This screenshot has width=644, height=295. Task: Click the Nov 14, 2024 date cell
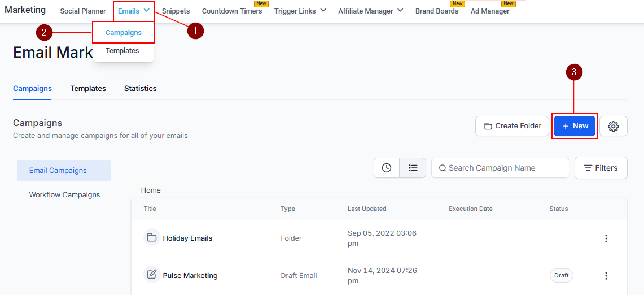pyautogui.click(x=382, y=276)
